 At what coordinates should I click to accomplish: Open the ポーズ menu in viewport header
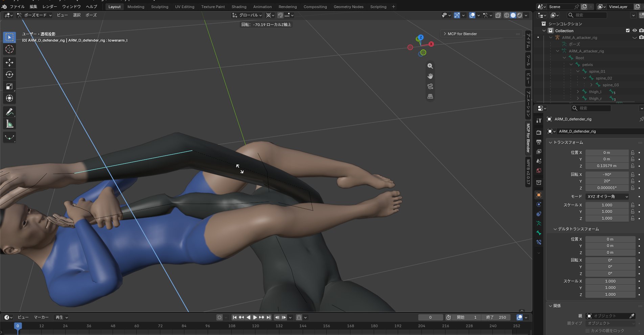tap(91, 15)
